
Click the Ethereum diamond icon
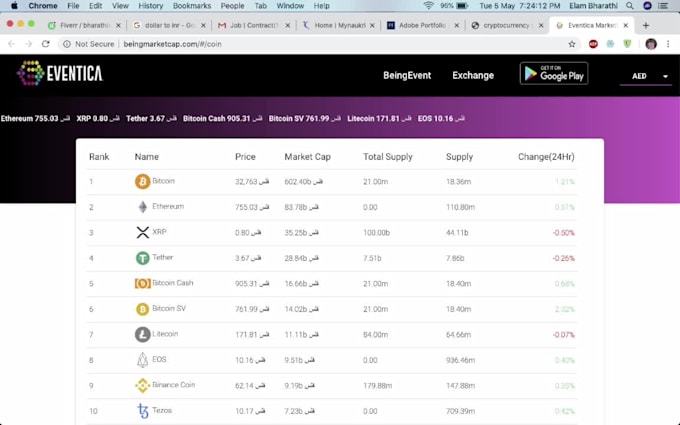[x=142, y=207]
